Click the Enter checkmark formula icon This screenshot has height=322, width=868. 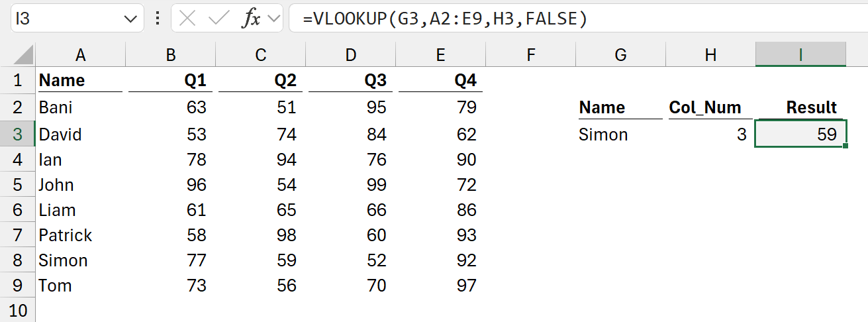218,19
